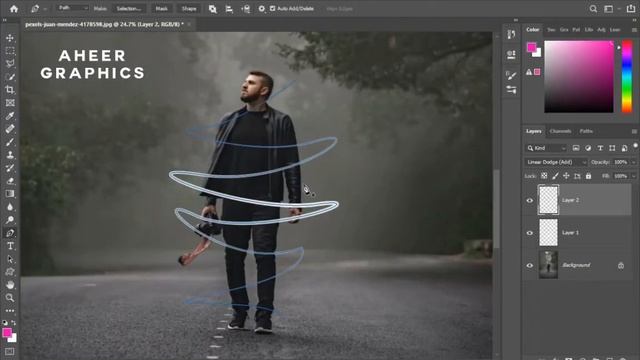The image size is (640, 360).
Task: Open the path alignment options
Action: (x=229, y=9)
